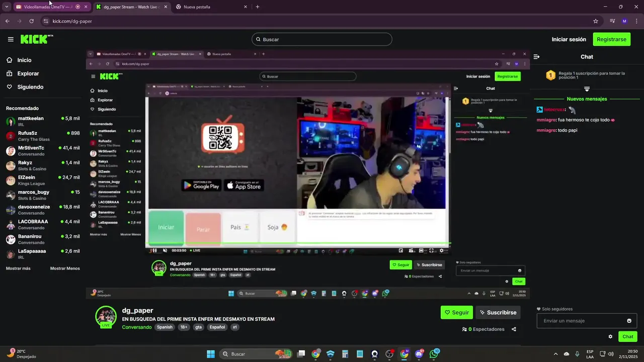Click the Kick Buscar search field
Image resolution: width=644 pixels, height=362 pixels.
(x=322, y=39)
